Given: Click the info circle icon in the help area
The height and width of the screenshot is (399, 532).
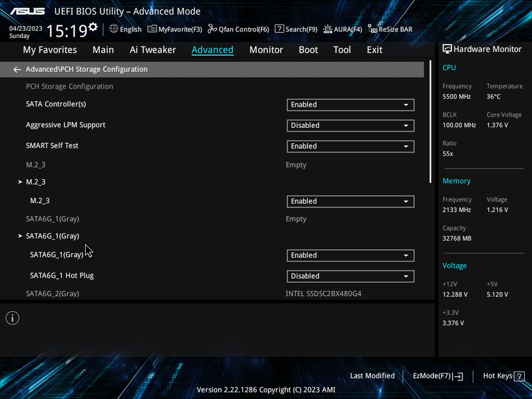Looking at the screenshot, I should point(13,318).
